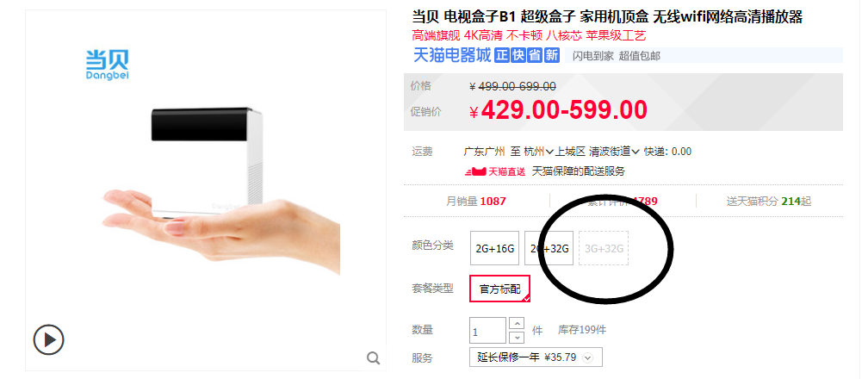This screenshot has height=379, width=868.
Task: Click the magnifier zoom icon on product image
Action: (374, 358)
